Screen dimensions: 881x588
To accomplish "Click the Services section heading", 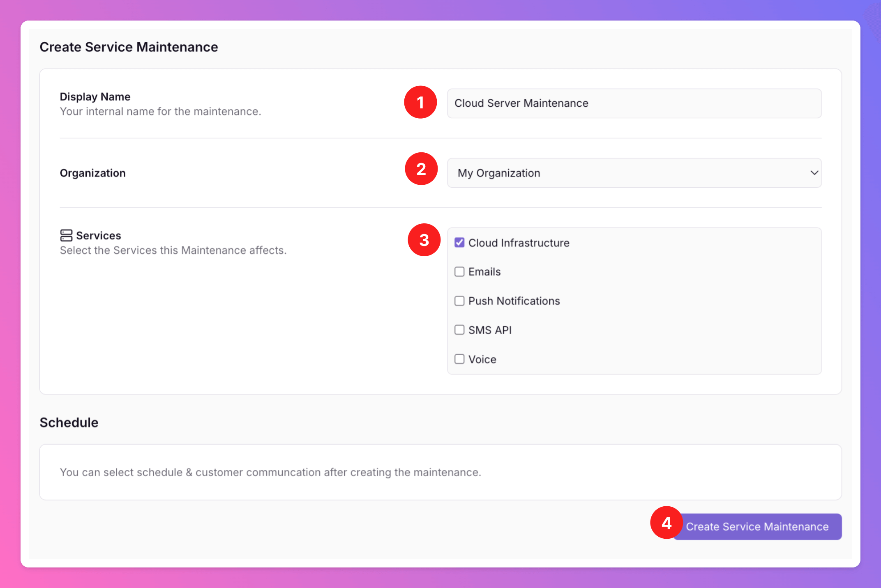I will 99,236.
